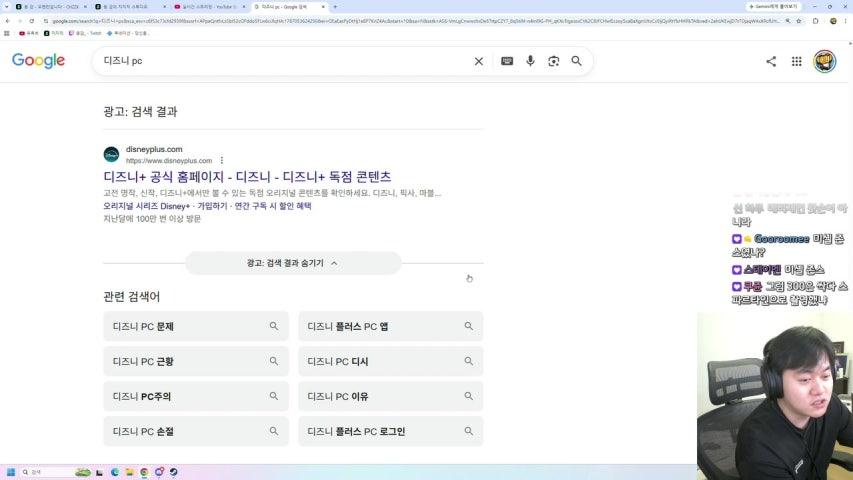The height and width of the screenshot is (480, 853).
Task: Switch to the YouTube tab
Action: pos(209,7)
